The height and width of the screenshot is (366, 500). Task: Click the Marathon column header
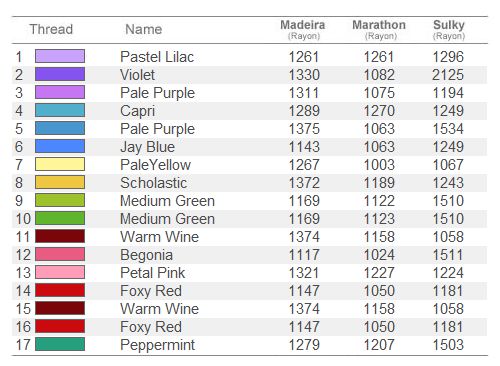pos(379,29)
